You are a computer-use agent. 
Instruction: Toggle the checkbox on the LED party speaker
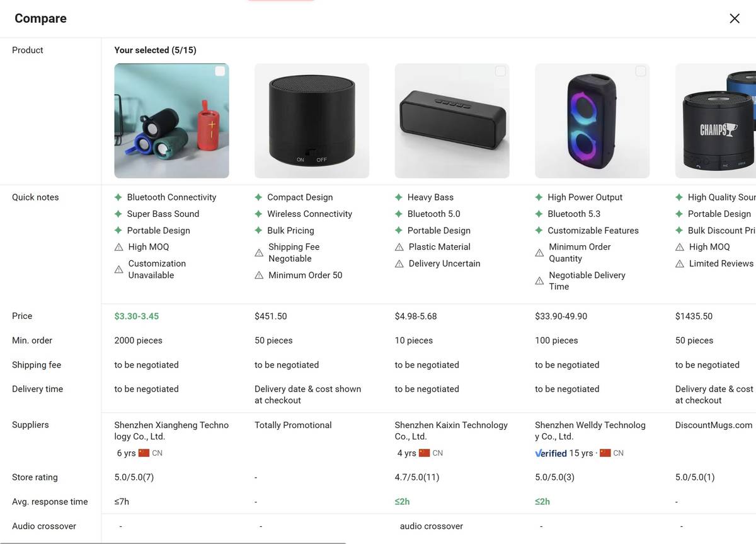(x=640, y=71)
